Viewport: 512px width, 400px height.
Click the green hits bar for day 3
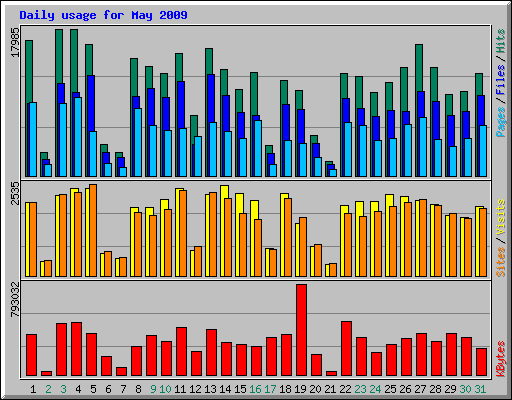(x=59, y=57)
